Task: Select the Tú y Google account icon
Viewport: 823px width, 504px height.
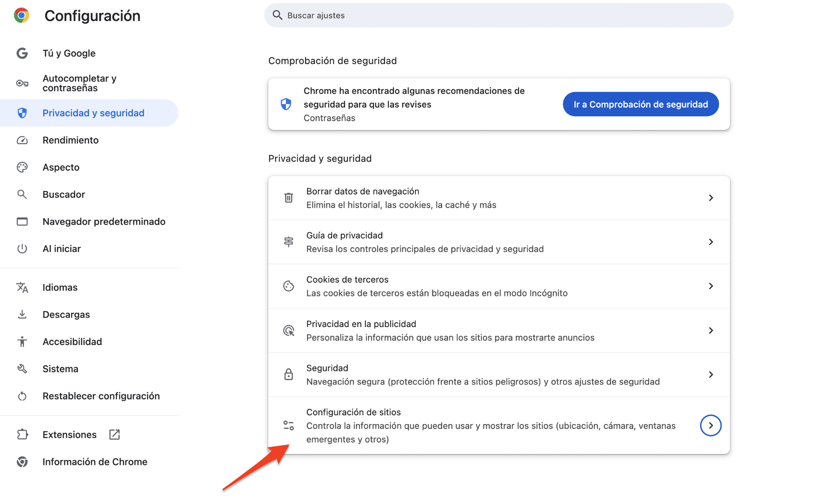Action: [22, 53]
